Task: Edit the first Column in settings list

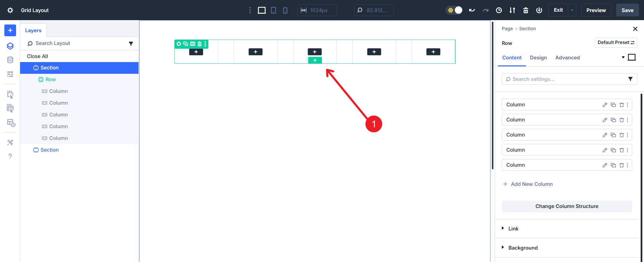Action: [605, 105]
